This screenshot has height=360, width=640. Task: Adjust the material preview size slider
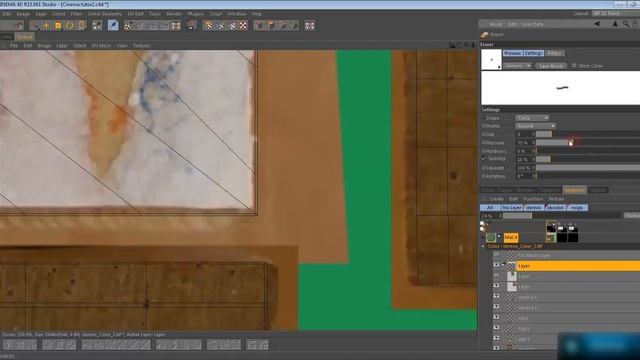pos(562,216)
